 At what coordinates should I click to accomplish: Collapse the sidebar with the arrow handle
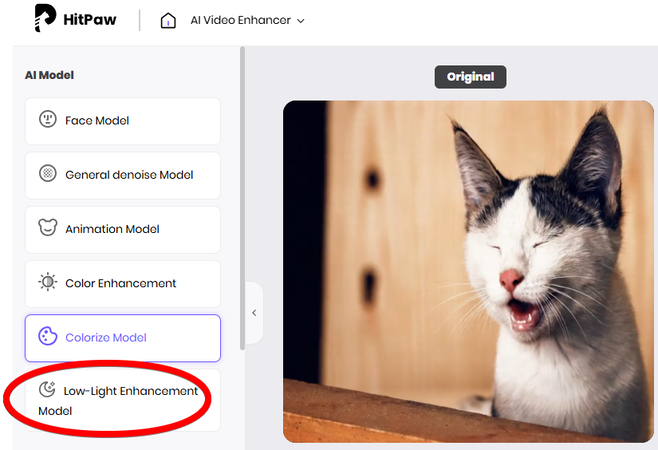click(x=254, y=313)
